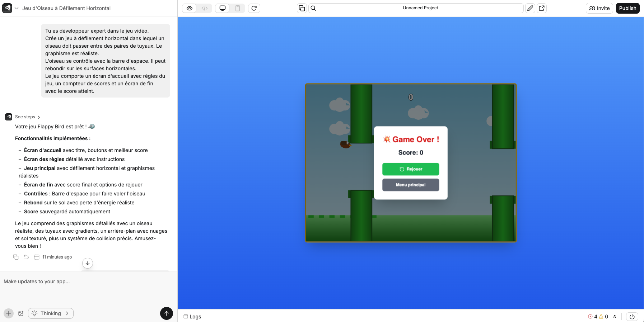Focus the 'Make updates to your app' field

click(86, 282)
